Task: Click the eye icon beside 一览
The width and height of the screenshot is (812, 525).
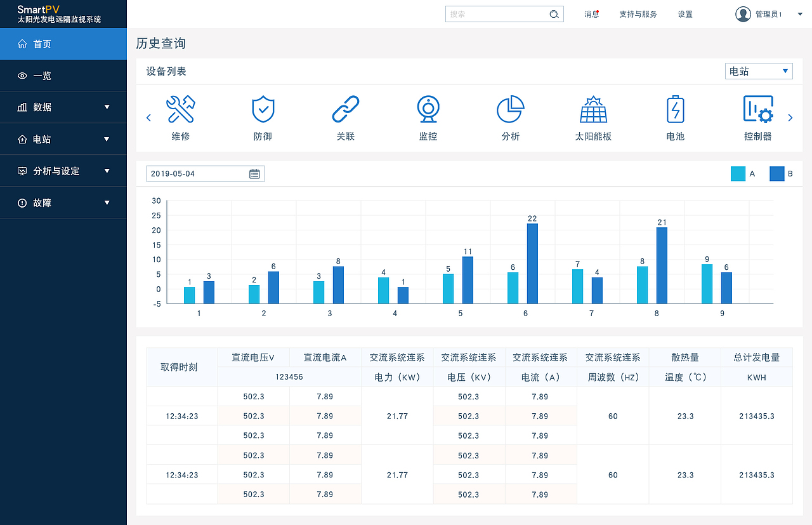Action: click(23, 76)
